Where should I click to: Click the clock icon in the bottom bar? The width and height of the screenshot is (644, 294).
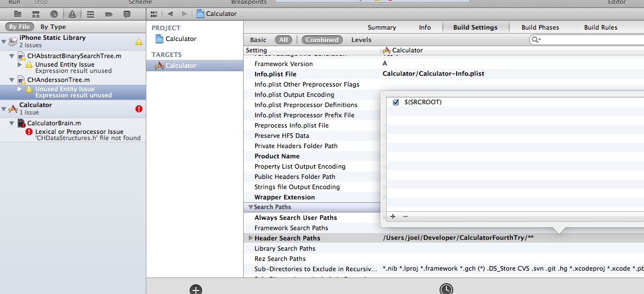(x=446, y=289)
